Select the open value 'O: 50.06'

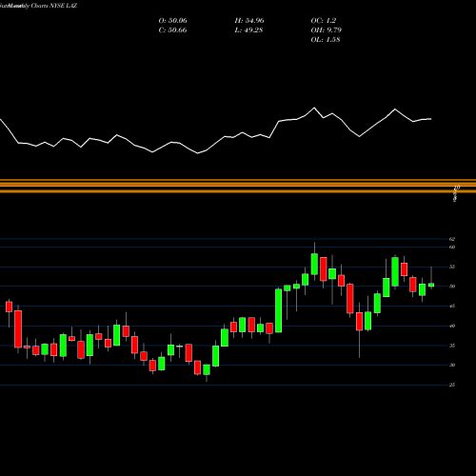click(173, 21)
